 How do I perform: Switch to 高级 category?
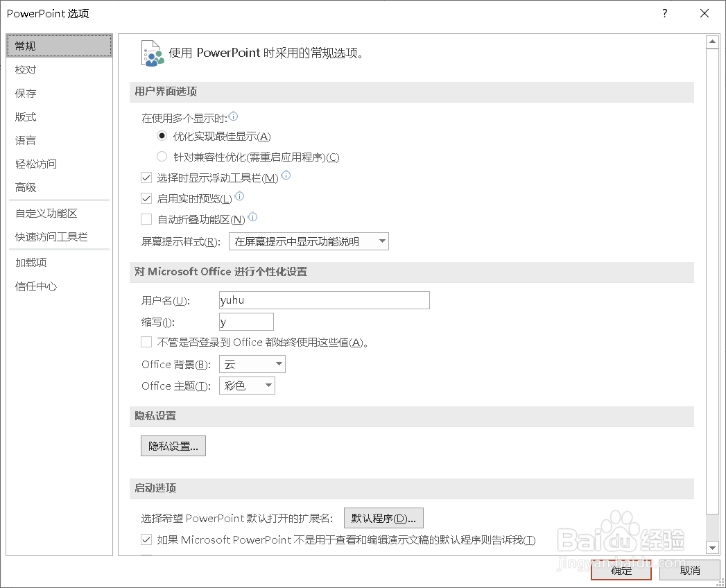tap(59, 187)
